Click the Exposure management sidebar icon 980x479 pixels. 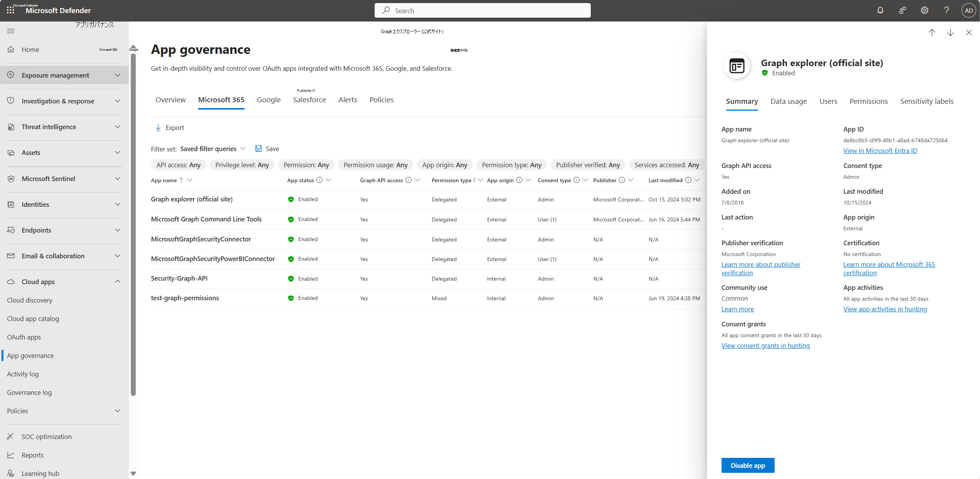tap(11, 75)
